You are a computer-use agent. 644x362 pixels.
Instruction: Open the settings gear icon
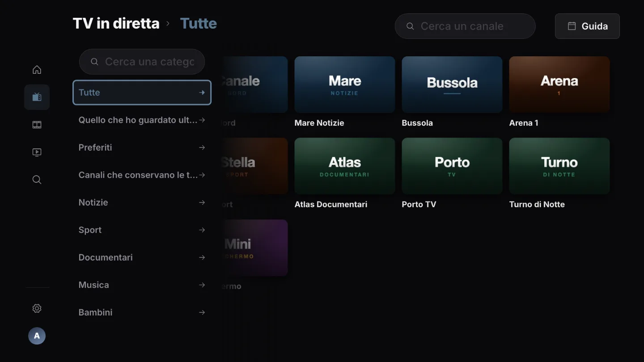click(x=37, y=308)
